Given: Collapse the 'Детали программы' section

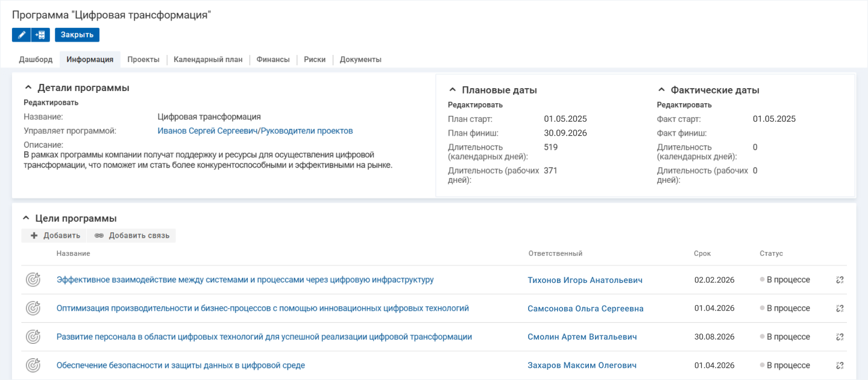Looking at the screenshot, I should 28,87.
